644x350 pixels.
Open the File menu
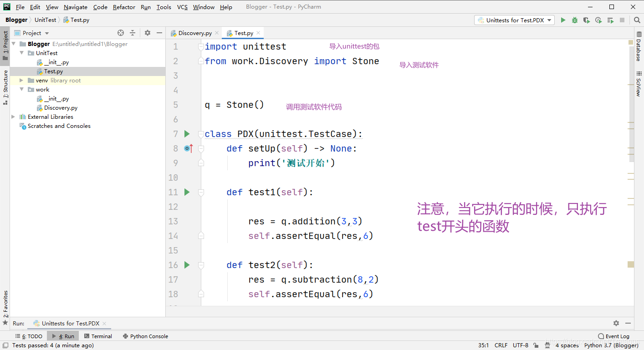[x=20, y=7]
